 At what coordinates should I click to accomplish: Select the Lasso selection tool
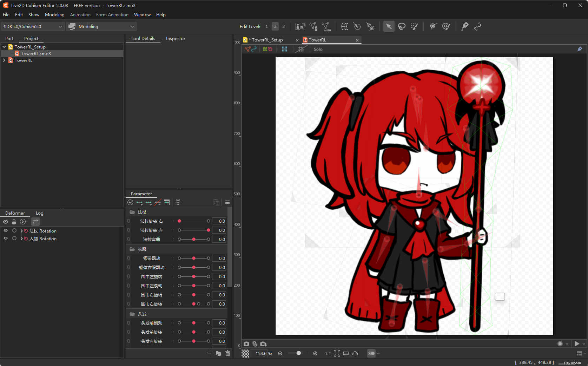pyautogui.click(x=402, y=26)
